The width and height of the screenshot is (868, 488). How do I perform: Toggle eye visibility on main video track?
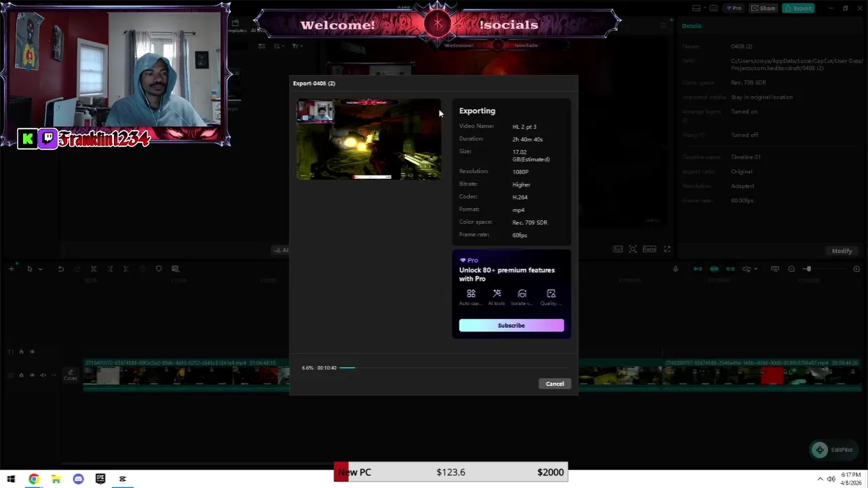coord(32,375)
